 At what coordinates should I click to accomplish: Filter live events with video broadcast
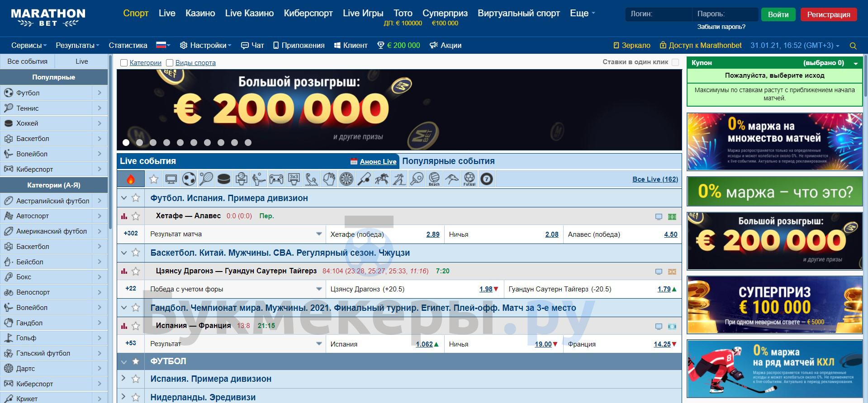point(171,179)
